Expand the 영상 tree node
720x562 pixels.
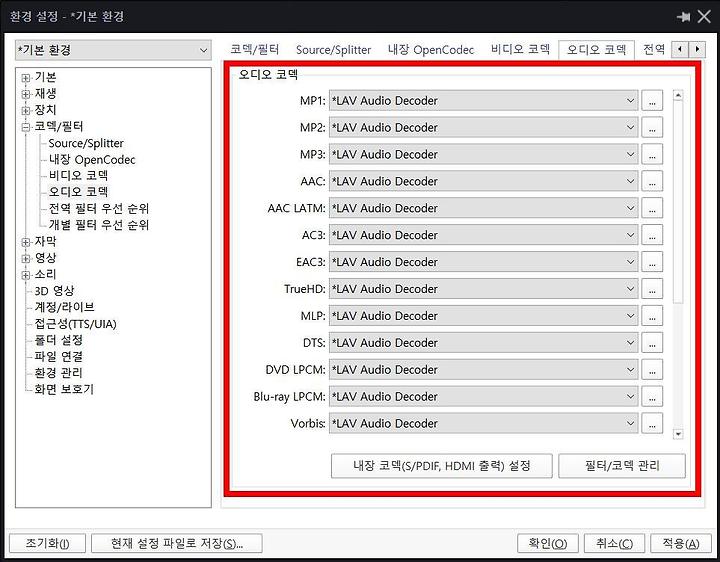coord(26,259)
